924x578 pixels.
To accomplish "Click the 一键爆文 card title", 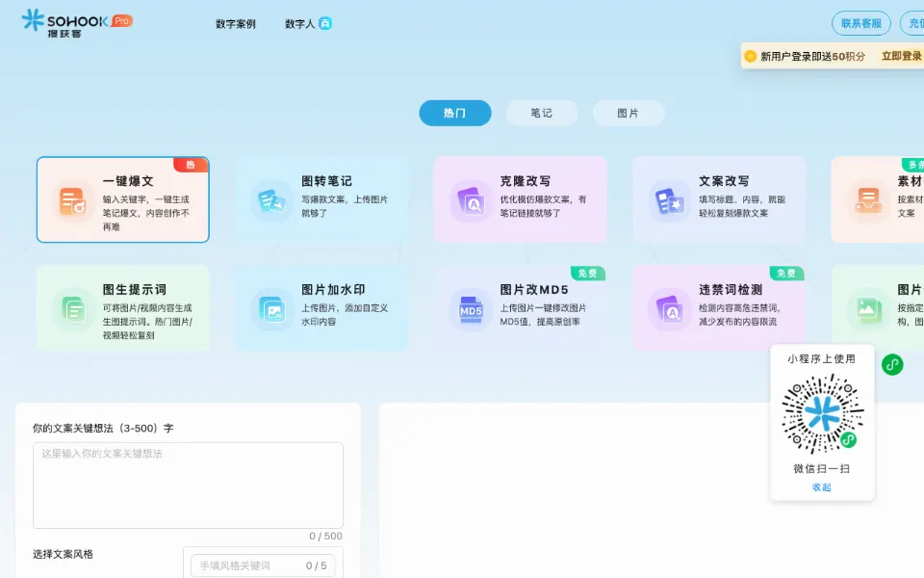I will (128, 181).
